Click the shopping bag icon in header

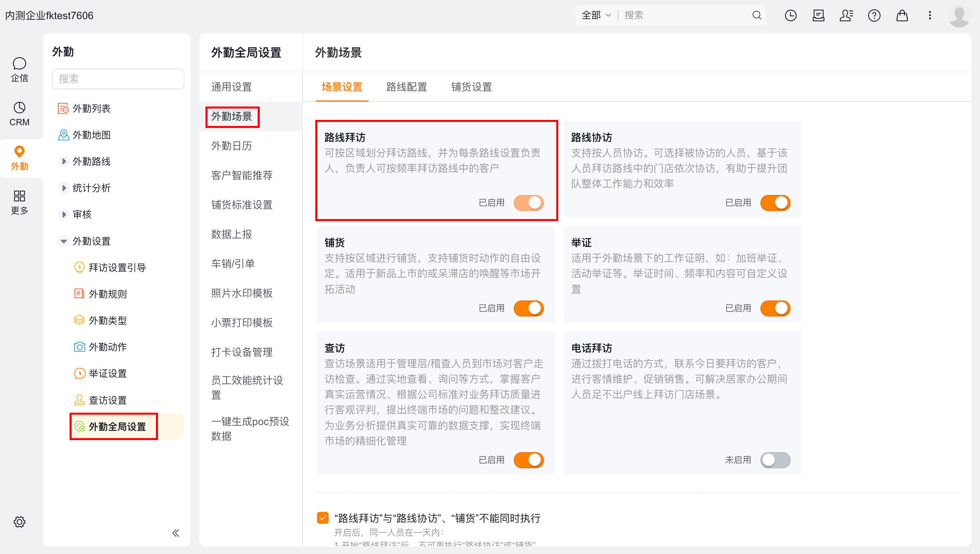coord(902,15)
